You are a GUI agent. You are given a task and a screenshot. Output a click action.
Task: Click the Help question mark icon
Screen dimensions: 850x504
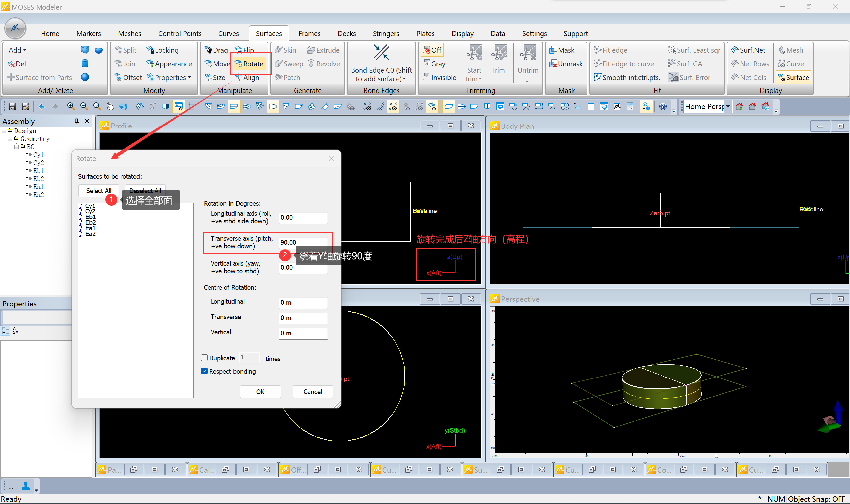[x=662, y=106]
